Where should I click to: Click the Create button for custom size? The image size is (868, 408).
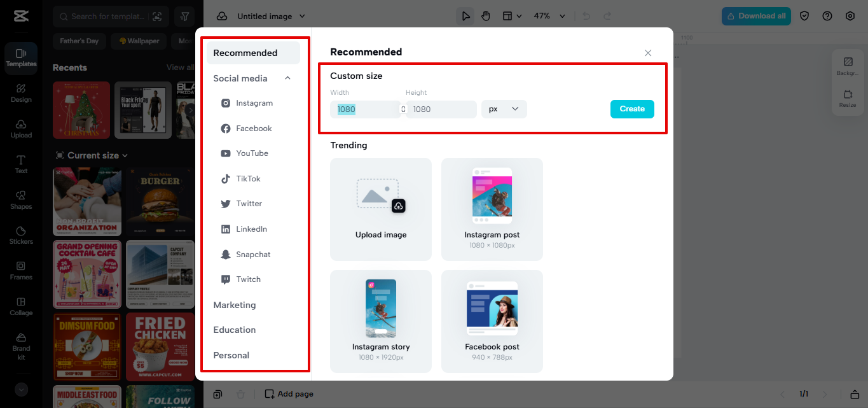[x=631, y=109]
